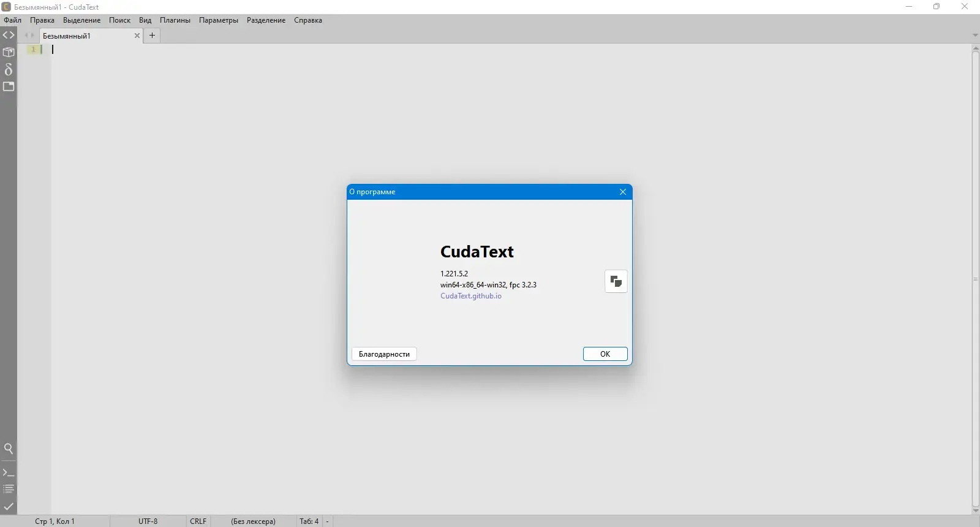Screen dimensions: 980x527
Task: Choose lexer via (Без лексера) status field
Action: coord(253,521)
